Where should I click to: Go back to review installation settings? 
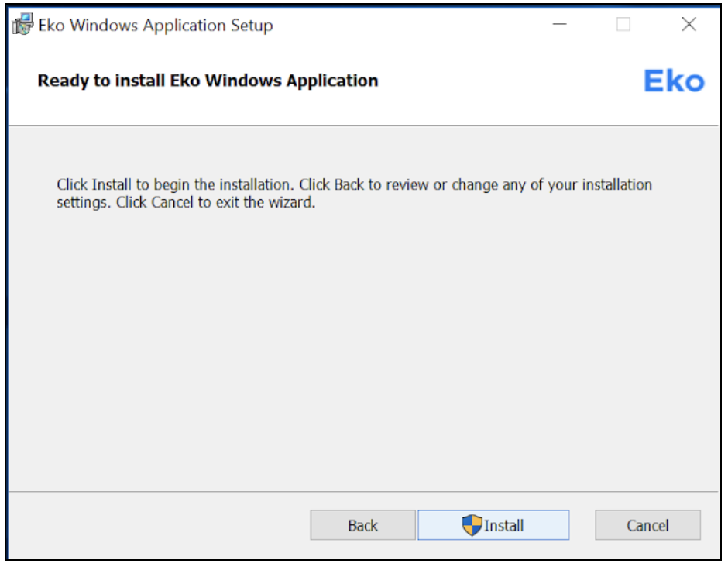pos(362,524)
